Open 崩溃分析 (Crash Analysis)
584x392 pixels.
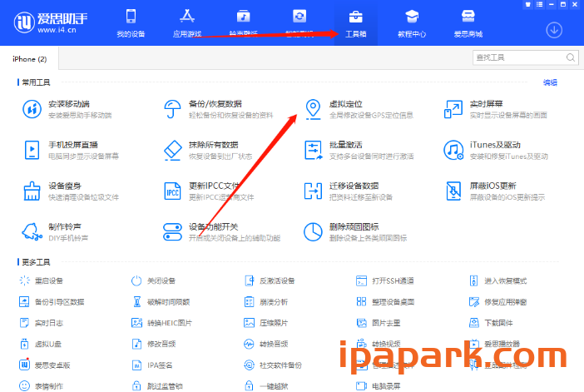tap(266, 302)
